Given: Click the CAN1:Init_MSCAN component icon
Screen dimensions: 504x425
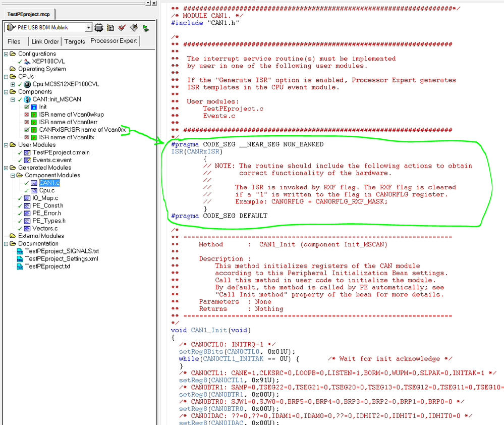Looking at the screenshot, I should (27, 99).
